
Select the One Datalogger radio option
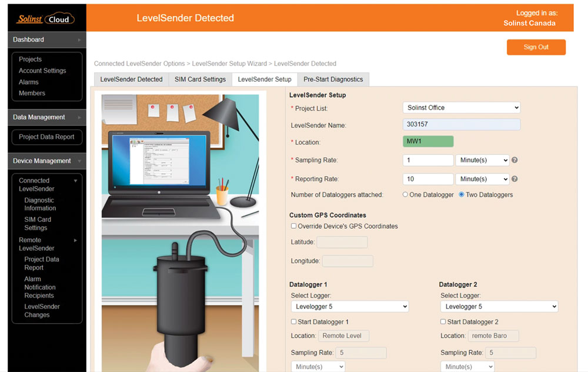click(x=405, y=195)
